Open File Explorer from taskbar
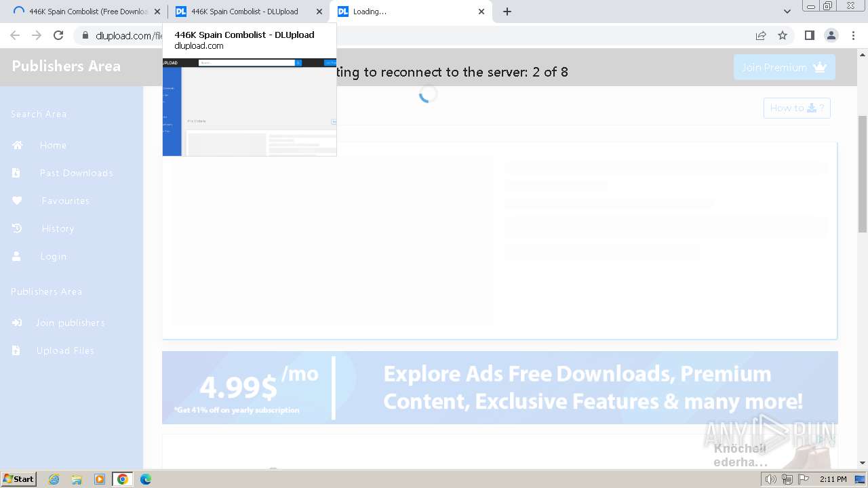 [x=77, y=479]
